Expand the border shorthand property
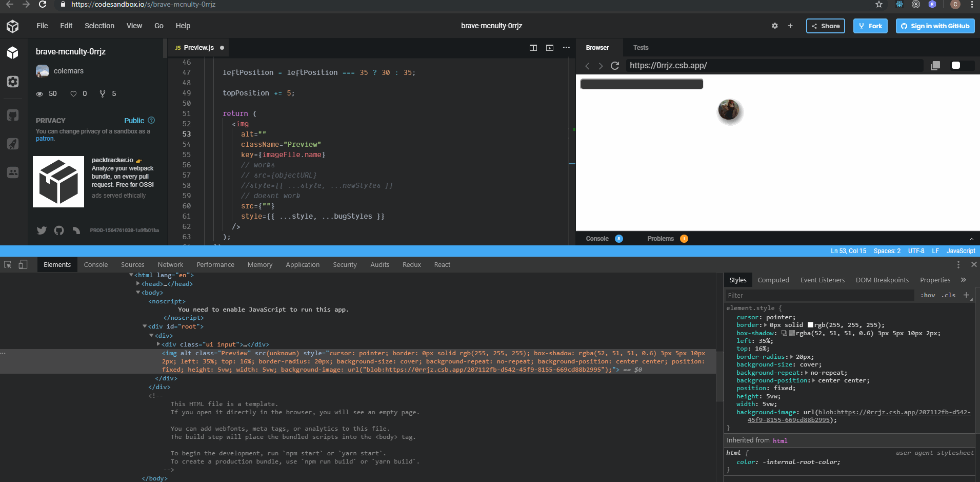 766,325
